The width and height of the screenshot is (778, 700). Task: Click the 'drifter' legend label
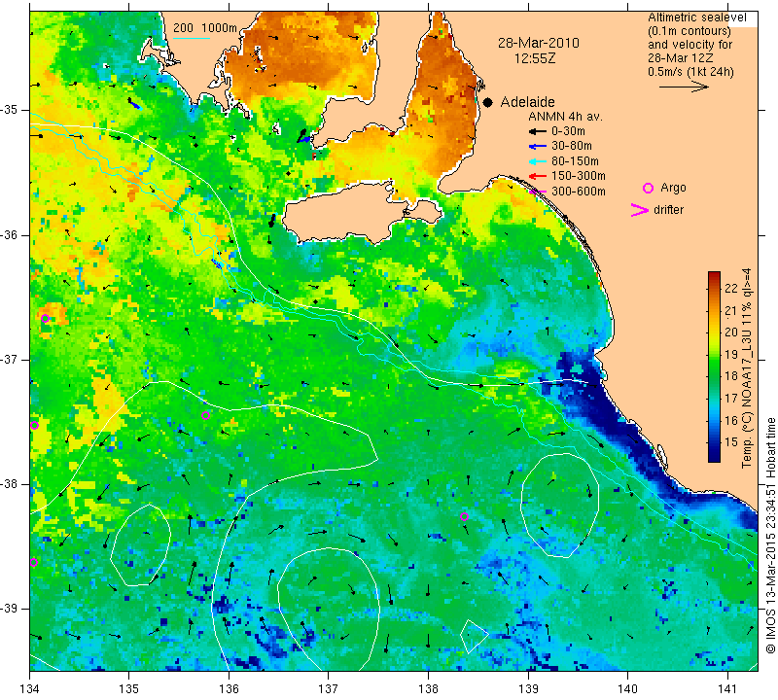pos(668,210)
